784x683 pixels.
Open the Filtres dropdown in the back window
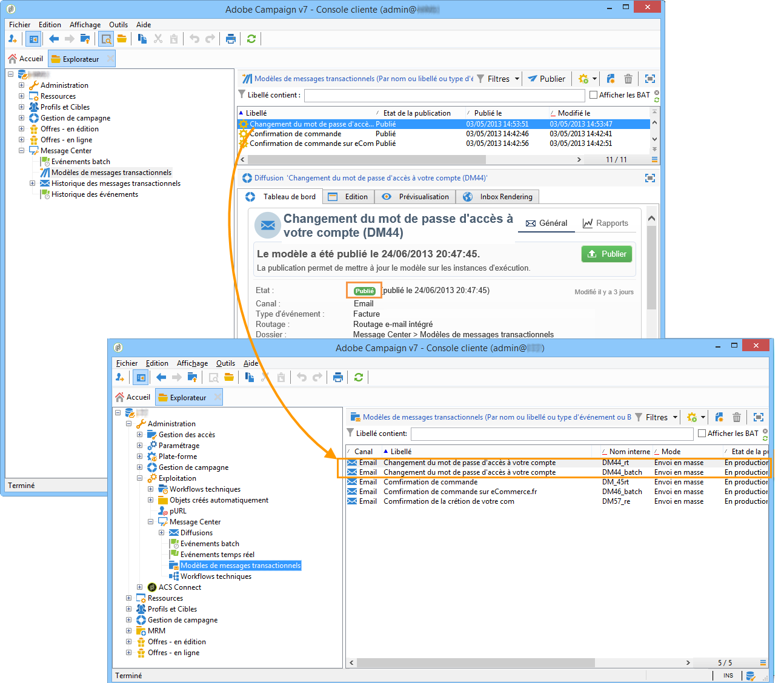coord(499,79)
